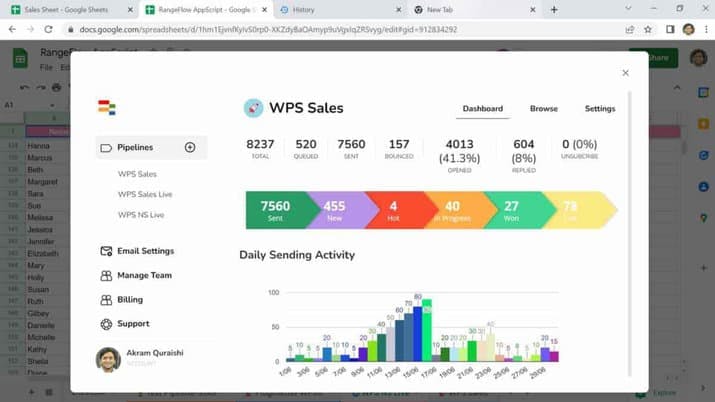
Task: Click the Billing icon
Action: [106, 300]
